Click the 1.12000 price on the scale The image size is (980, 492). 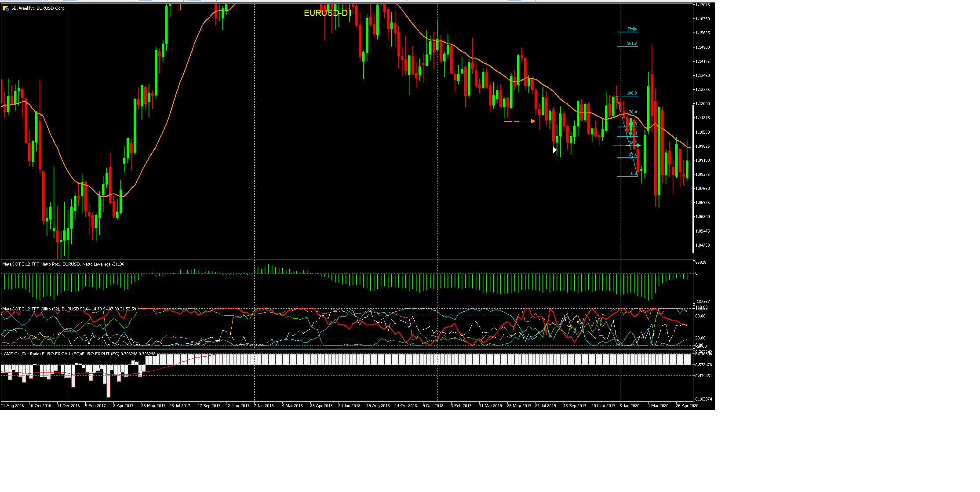pos(702,104)
